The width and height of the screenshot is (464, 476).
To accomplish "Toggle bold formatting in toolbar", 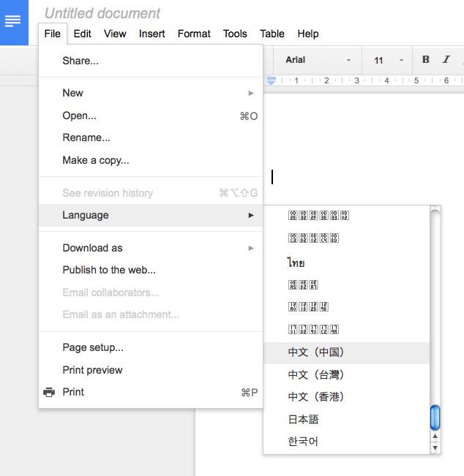I will (x=426, y=59).
